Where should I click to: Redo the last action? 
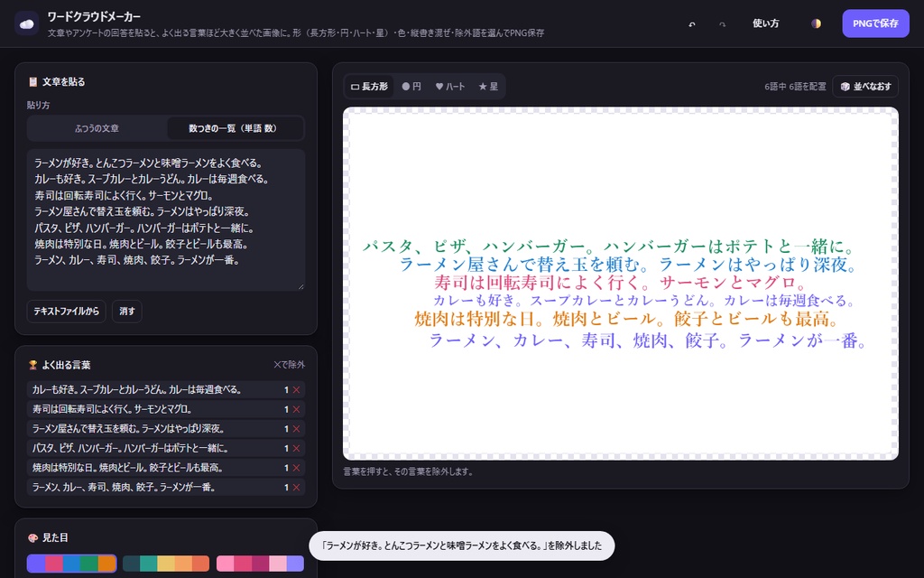(723, 23)
